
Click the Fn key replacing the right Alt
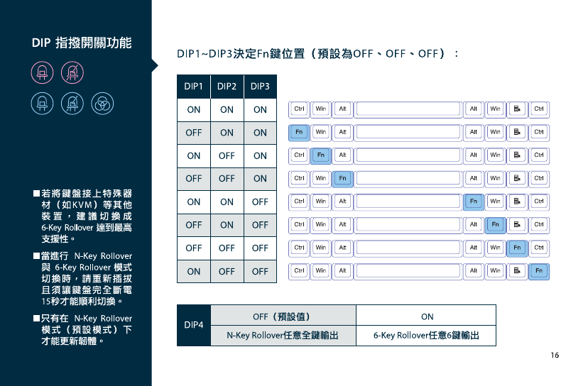(474, 202)
